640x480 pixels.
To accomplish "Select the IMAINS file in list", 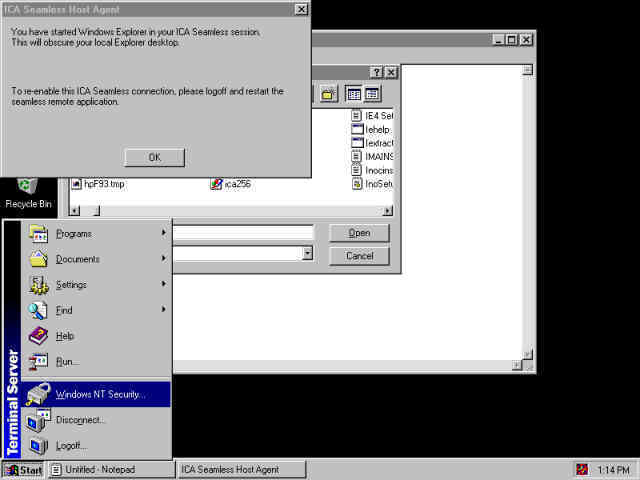I will 371,157.
